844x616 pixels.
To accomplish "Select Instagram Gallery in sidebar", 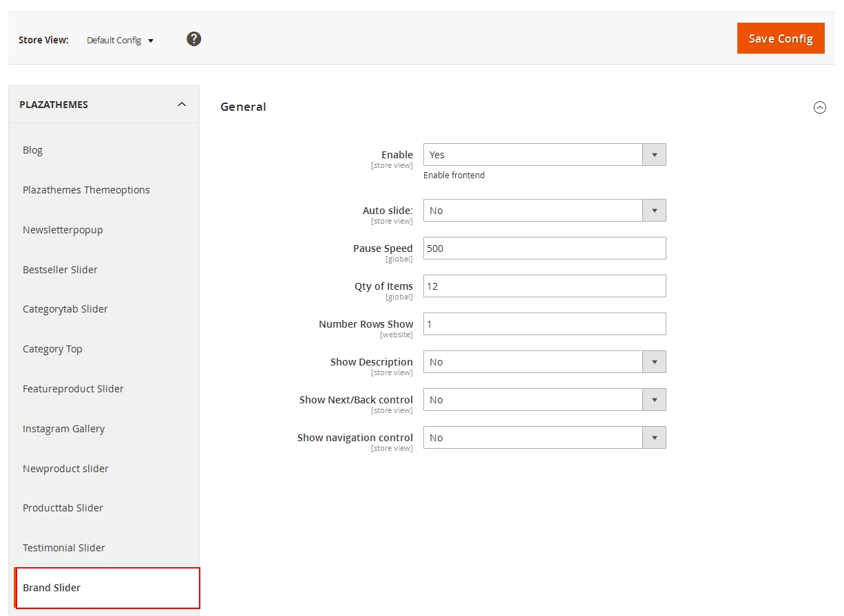I will pos(63,429).
